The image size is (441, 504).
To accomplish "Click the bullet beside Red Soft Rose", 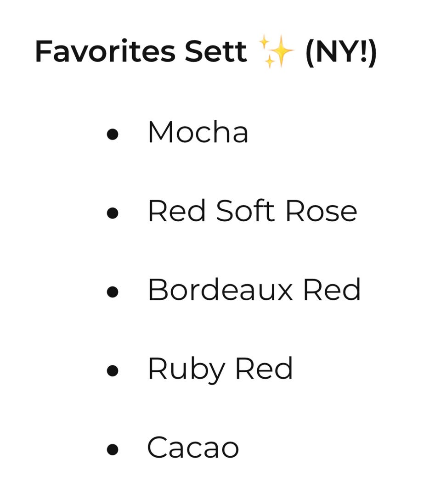I will (x=113, y=213).
